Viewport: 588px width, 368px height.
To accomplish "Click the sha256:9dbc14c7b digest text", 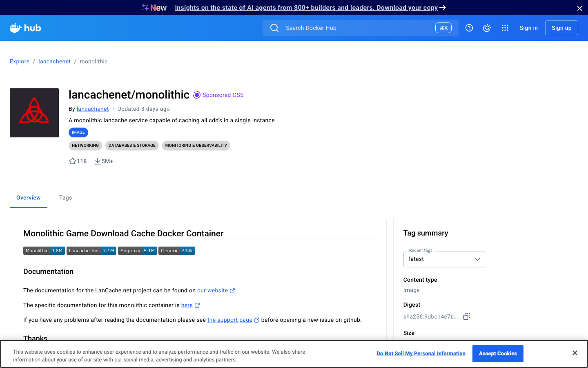I will coord(430,316).
